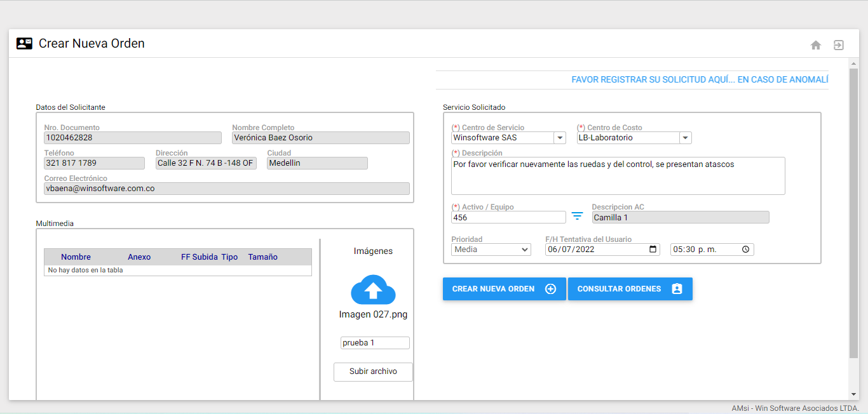Click the scrollbar down arrow
Image resolution: width=868 pixels, height=414 pixels.
853,394
